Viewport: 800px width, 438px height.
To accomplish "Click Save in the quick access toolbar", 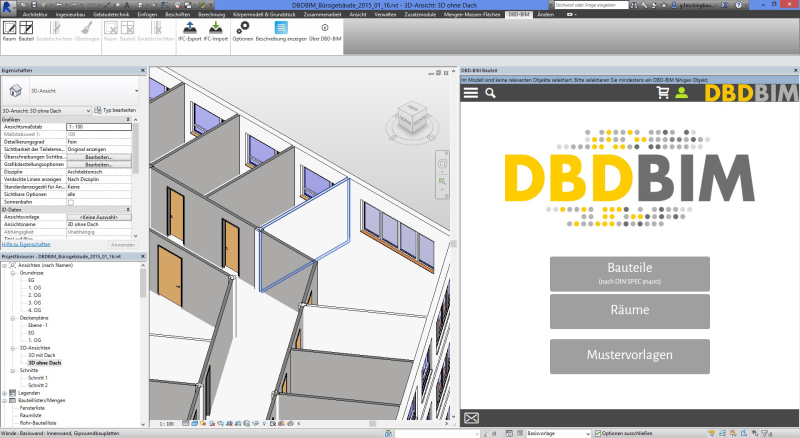I will click(x=34, y=5).
